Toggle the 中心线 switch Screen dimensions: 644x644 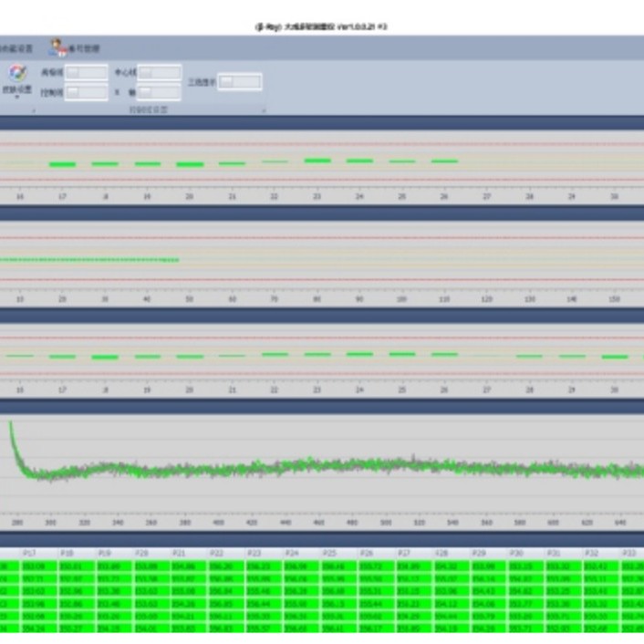pos(160,73)
